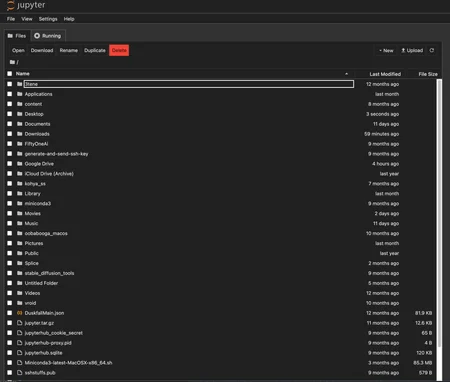Click the miniconda3 folder icon
This screenshot has height=382, width=450.
[20, 204]
